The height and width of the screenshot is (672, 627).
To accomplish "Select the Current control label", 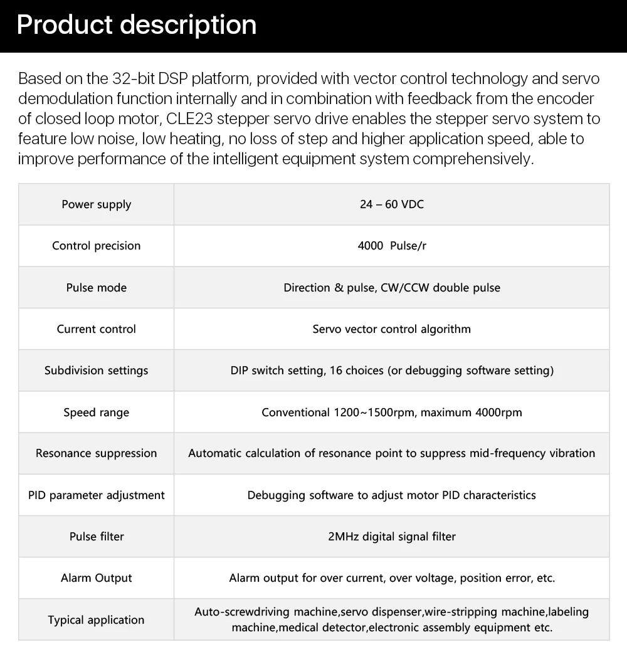I will tap(96, 328).
